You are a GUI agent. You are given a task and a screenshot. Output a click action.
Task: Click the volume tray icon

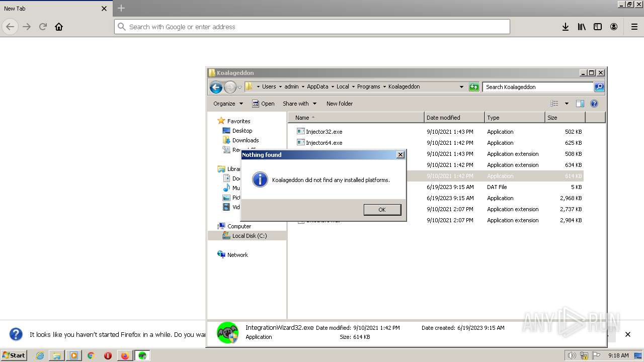[572, 355]
